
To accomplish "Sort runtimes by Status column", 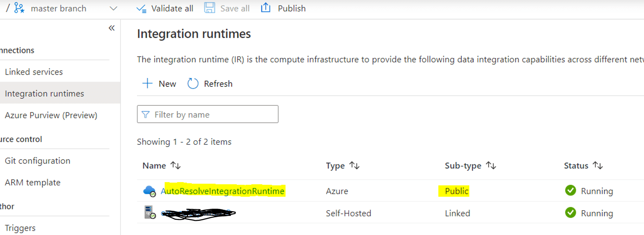I will point(598,166).
